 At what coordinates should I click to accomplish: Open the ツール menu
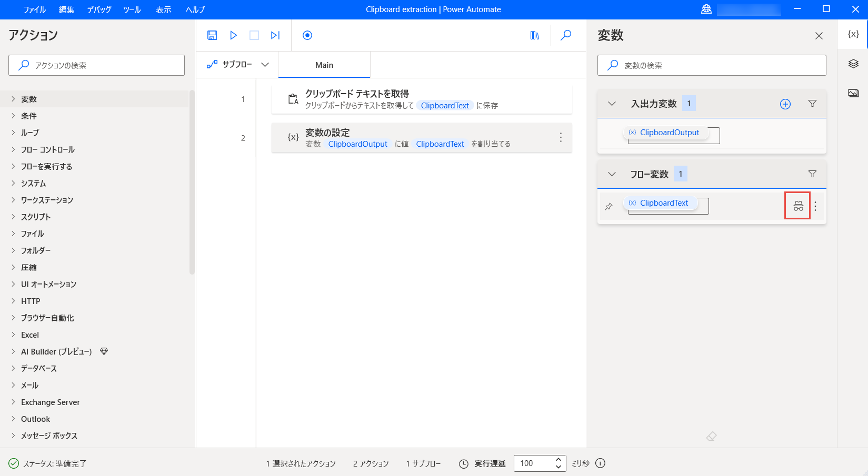(x=132, y=9)
